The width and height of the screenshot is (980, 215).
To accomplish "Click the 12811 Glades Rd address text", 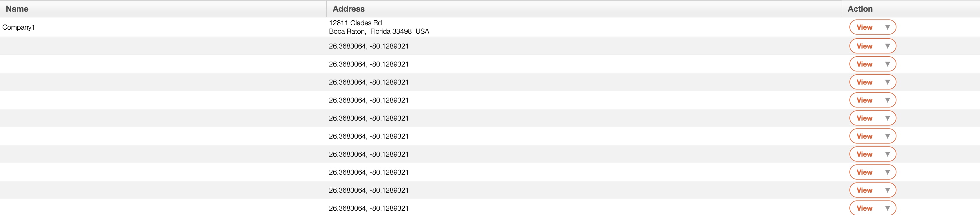I will [355, 23].
